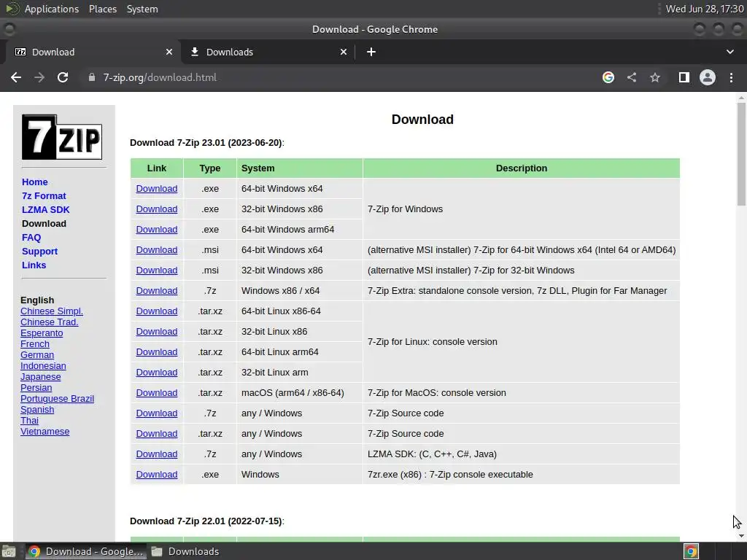Download .tar.xz for 32-bit Linux arm
Image resolution: width=747 pixels, height=560 pixels.
pyautogui.click(x=157, y=373)
